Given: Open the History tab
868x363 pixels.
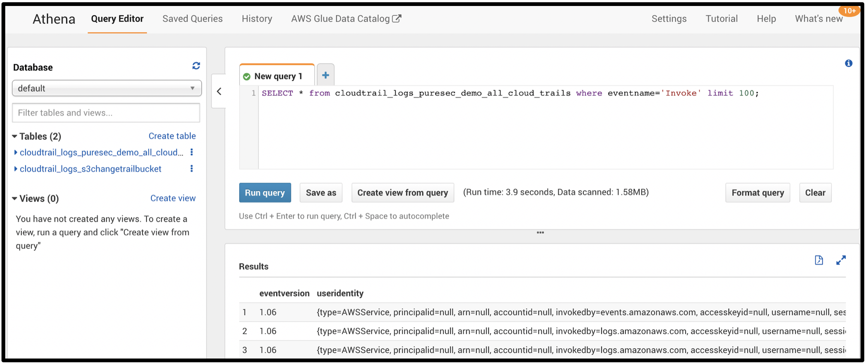Looking at the screenshot, I should tap(257, 19).
